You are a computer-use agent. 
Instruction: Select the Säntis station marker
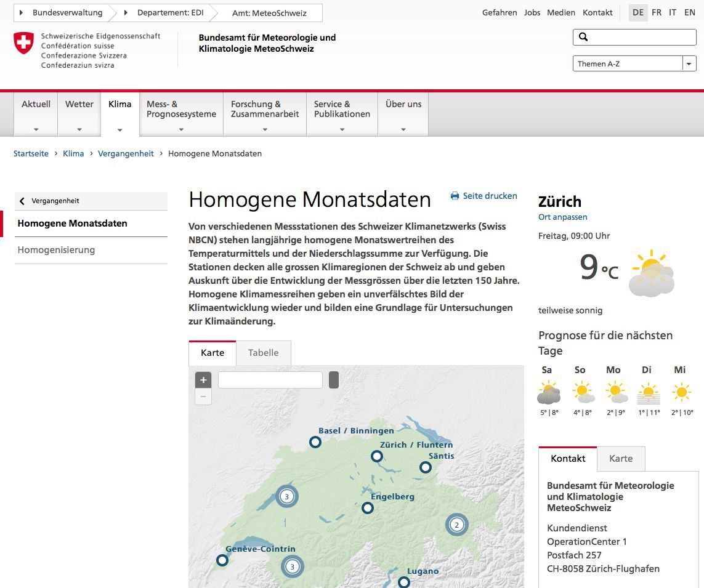pyautogui.click(x=425, y=467)
